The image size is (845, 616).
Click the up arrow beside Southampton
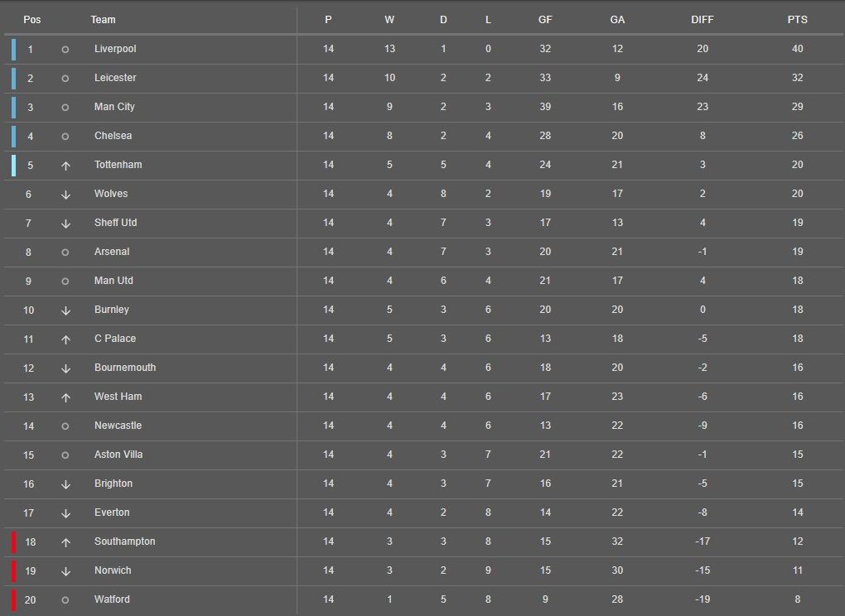point(65,542)
